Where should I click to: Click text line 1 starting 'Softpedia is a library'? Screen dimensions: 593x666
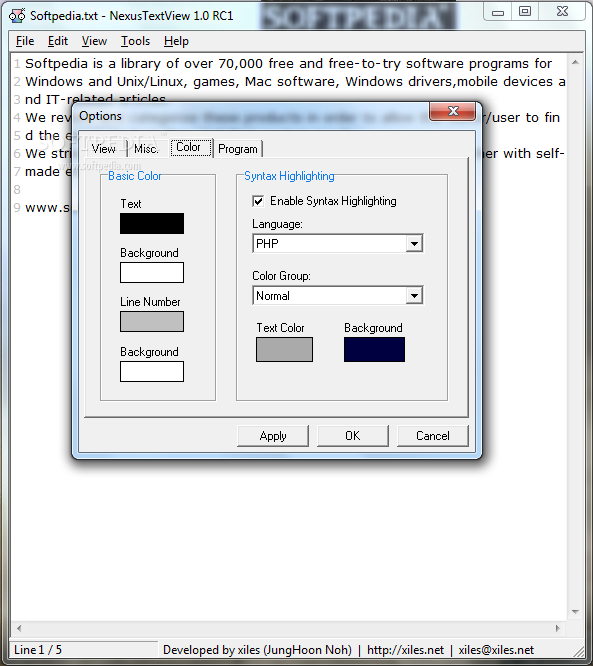click(x=288, y=64)
